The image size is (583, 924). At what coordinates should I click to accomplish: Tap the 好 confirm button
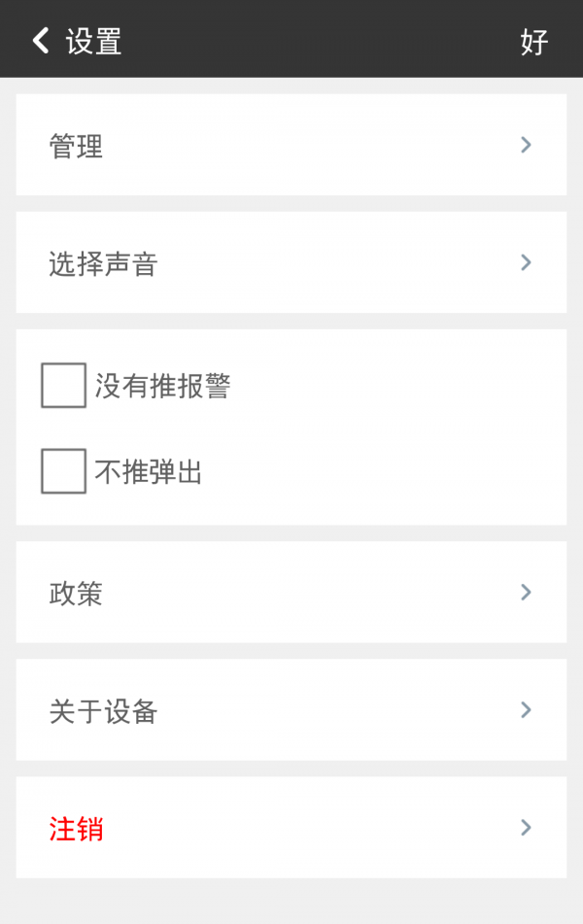click(534, 42)
